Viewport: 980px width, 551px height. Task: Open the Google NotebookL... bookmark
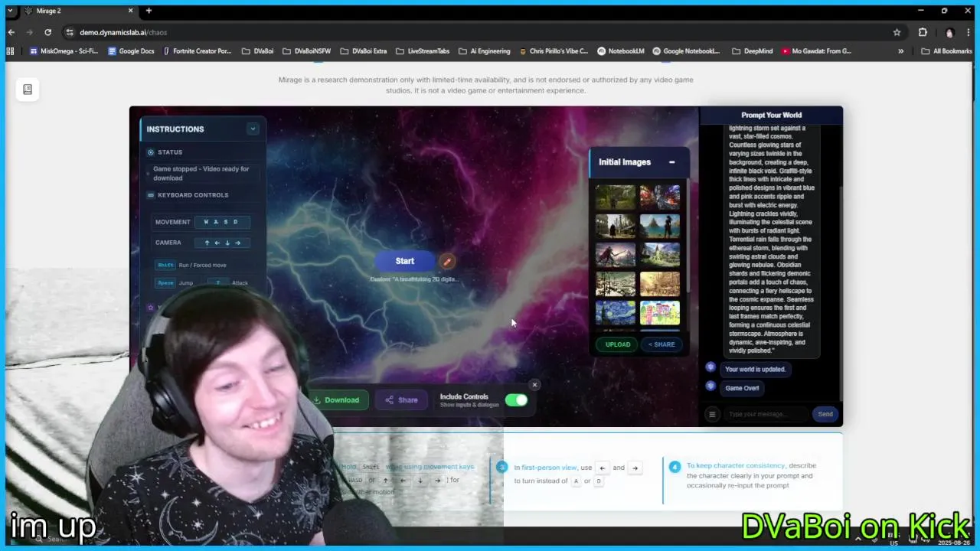pos(687,51)
